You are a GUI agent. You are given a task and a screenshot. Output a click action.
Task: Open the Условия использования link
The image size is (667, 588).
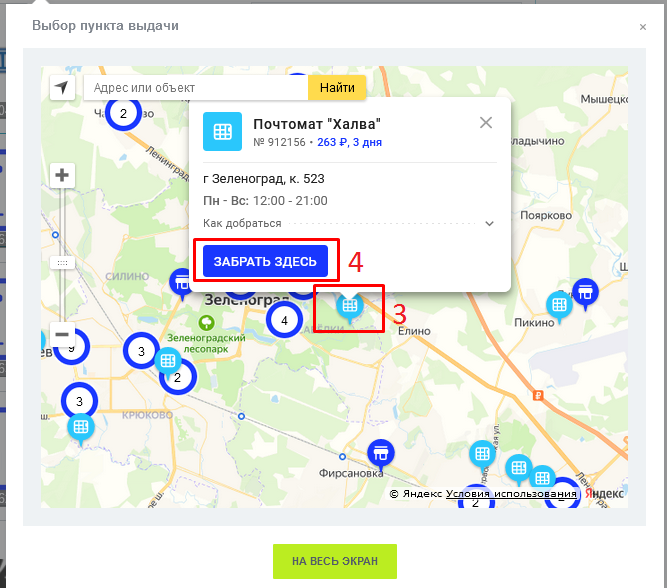(x=511, y=494)
